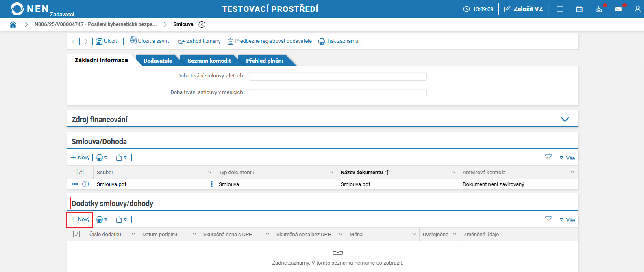Click filter icon in Smlouva/Dohoda section

coord(548,158)
